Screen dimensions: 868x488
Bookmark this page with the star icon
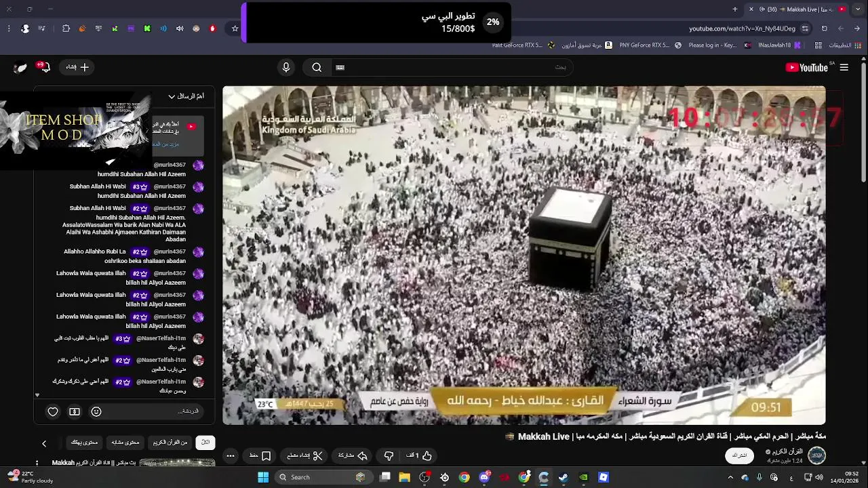pyautogui.click(x=235, y=28)
